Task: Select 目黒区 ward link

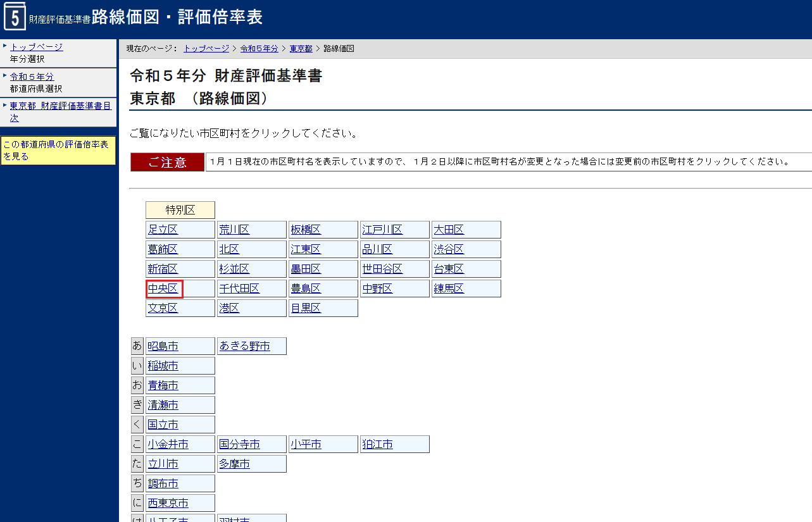Action: pyautogui.click(x=306, y=308)
